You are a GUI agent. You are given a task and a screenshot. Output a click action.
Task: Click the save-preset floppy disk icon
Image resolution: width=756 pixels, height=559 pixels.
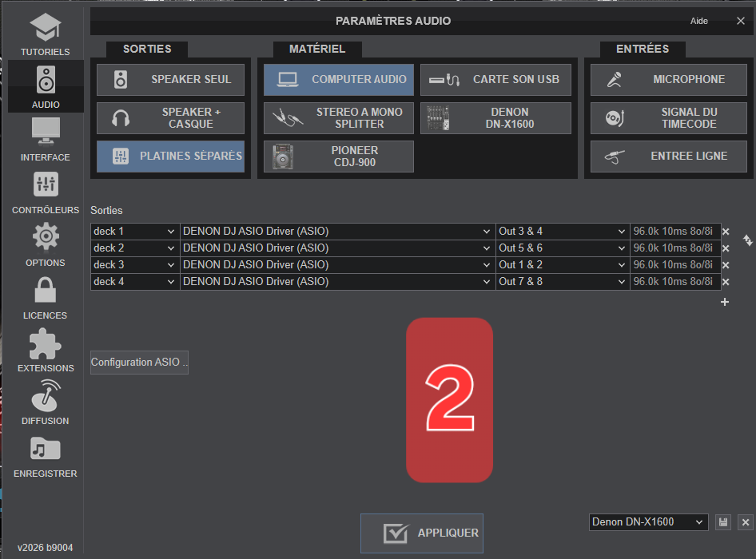[x=723, y=522]
